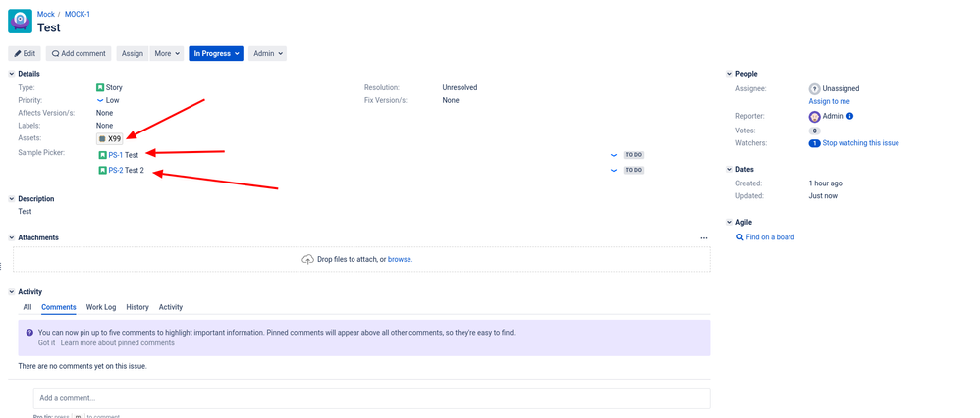Click the Add comment button
Viewport: 980px width, 418px height.
click(79, 53)
